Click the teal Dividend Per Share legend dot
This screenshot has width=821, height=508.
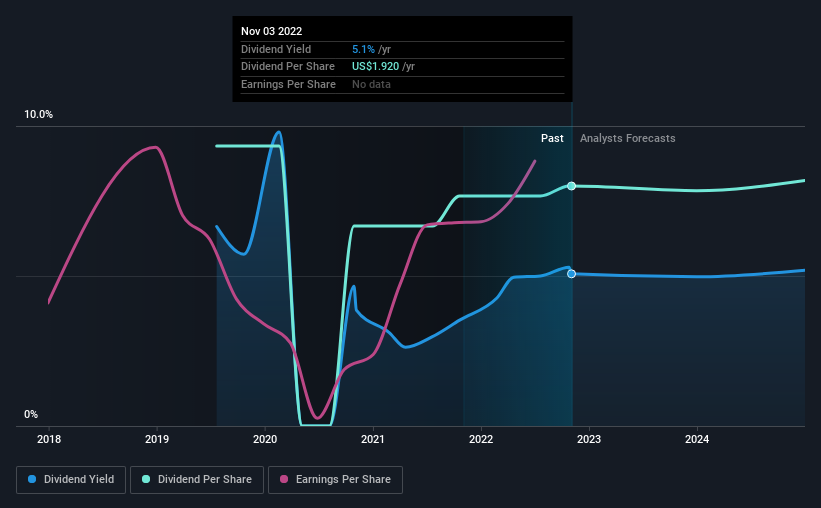[146, 479]
